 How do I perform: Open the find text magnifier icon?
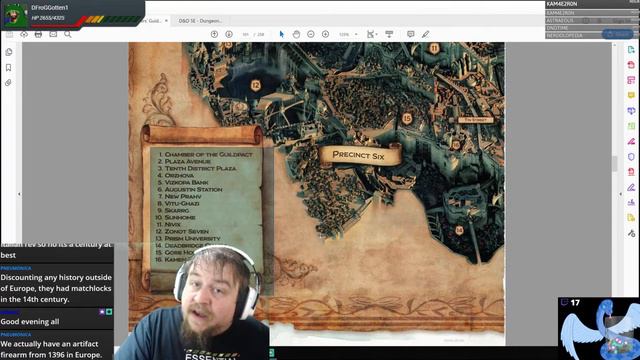pyautogui.click(x=68, y=34)
